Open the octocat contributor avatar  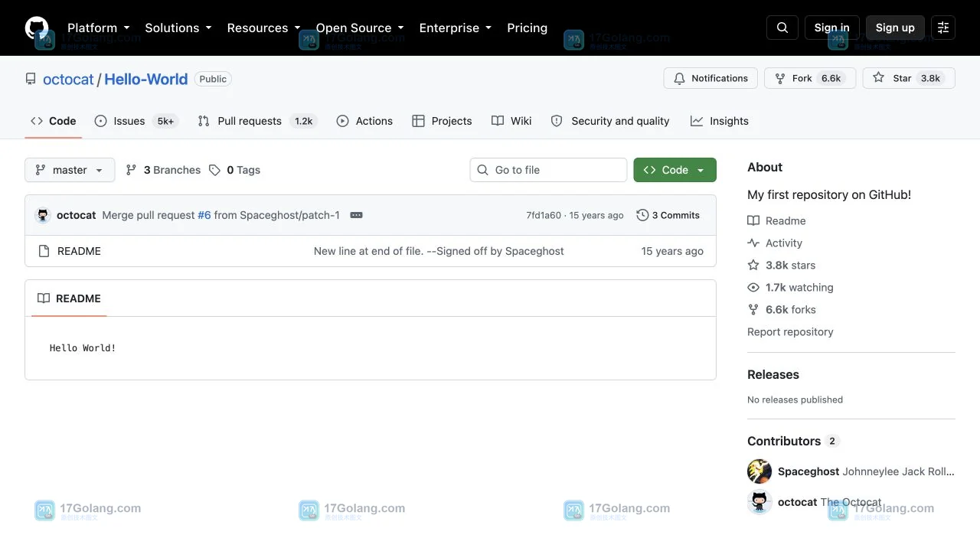759,502
